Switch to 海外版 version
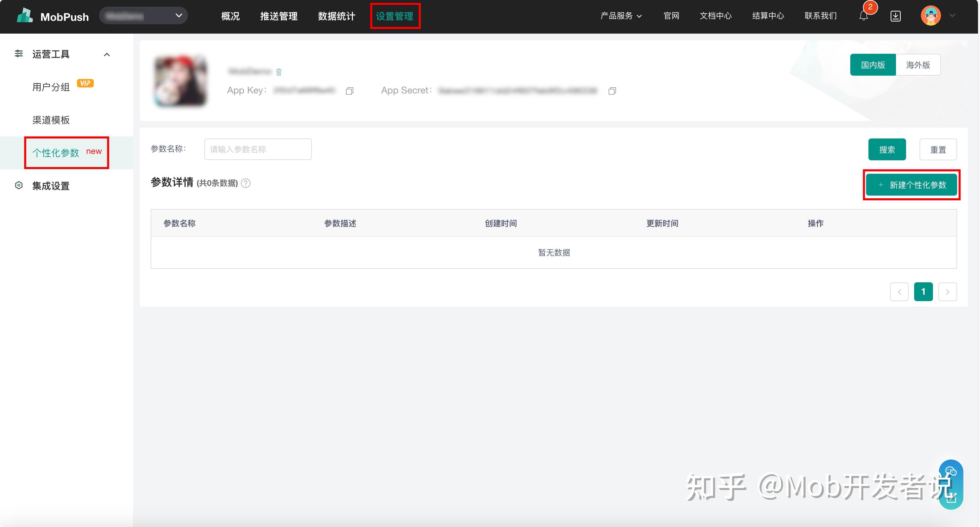This screenshot has width=980, height=527. click(x=918, y=65)
